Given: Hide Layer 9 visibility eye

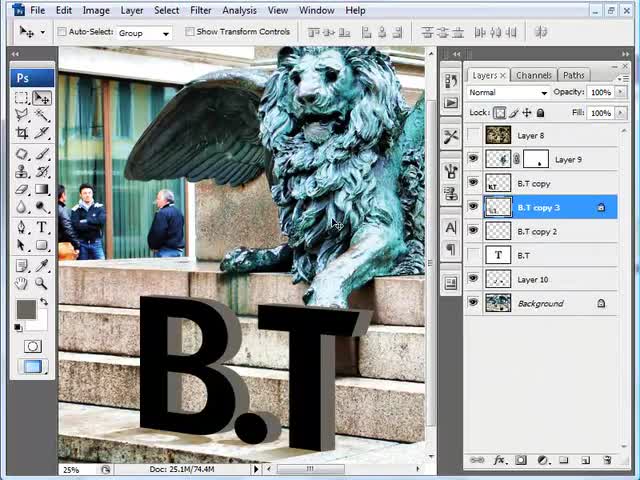Looking at the screenshot, I should click(x=473, y=158).
